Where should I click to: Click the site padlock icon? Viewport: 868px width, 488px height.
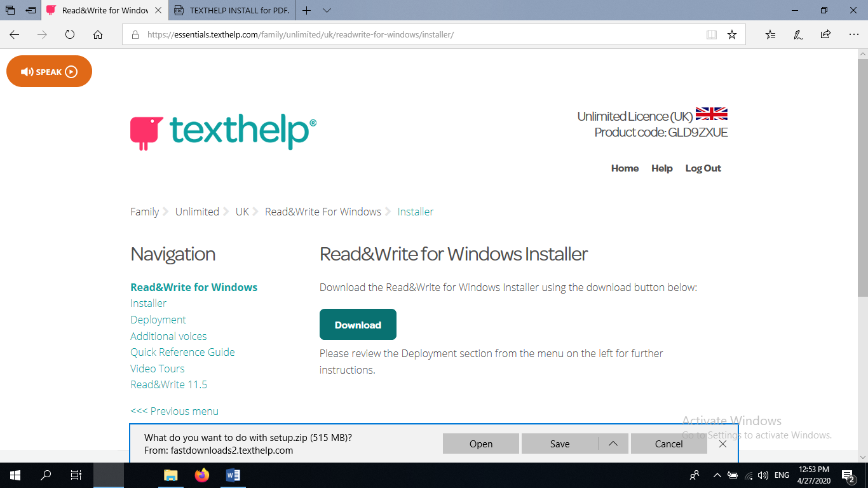click(135, 35)
